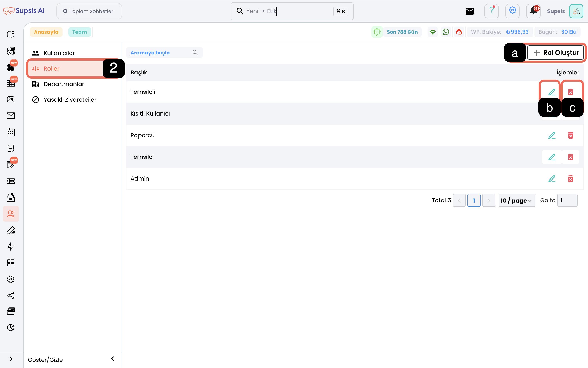Open the help question mark icon

(492, 11)
